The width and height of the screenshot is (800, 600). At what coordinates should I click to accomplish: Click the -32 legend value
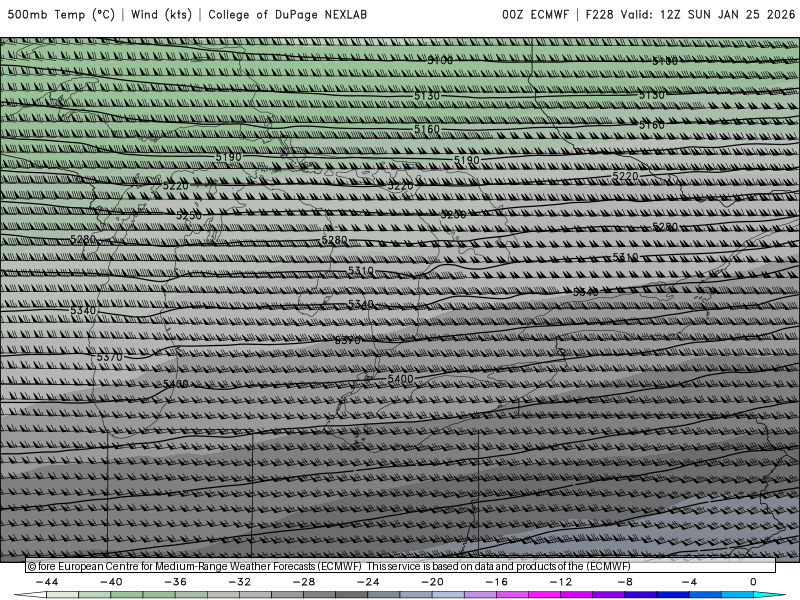240,582
